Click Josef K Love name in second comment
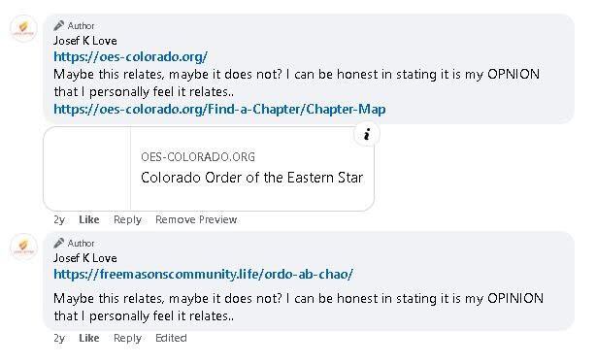 tap(85, 258)
